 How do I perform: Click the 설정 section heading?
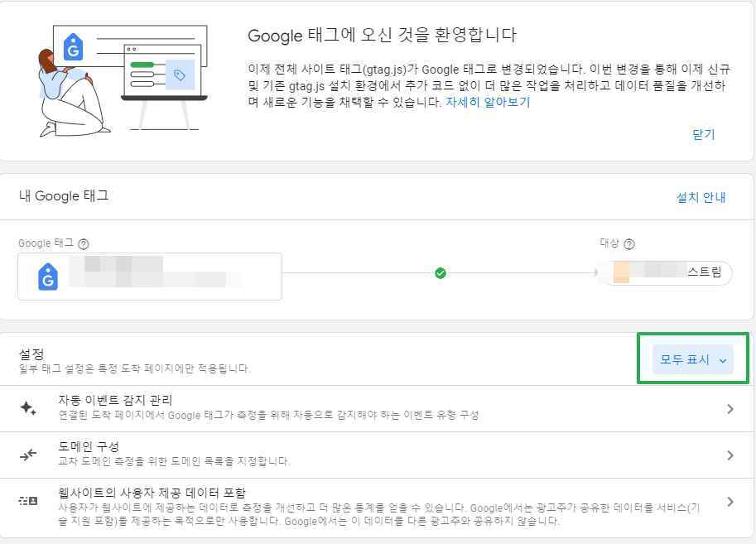[31, 354]
